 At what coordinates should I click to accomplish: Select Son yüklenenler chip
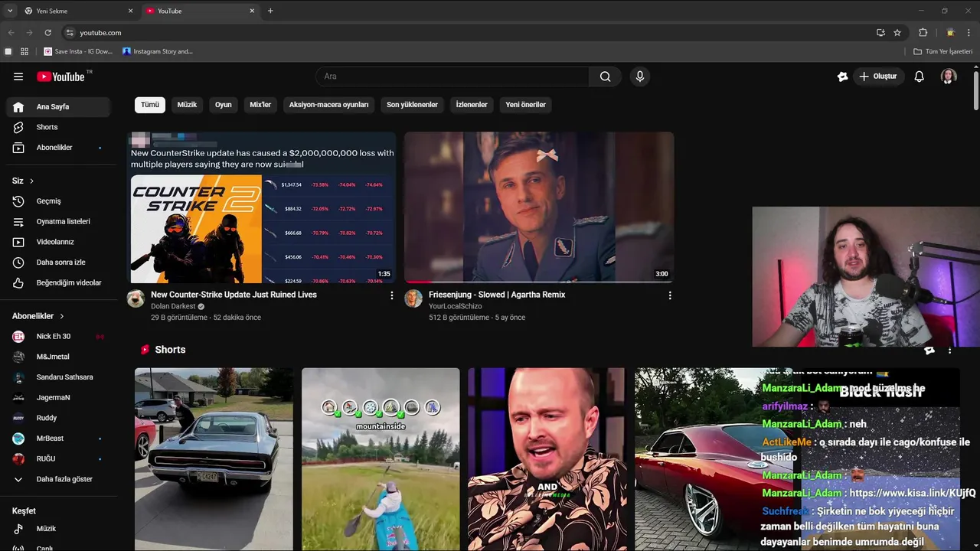tap(412, 105)
